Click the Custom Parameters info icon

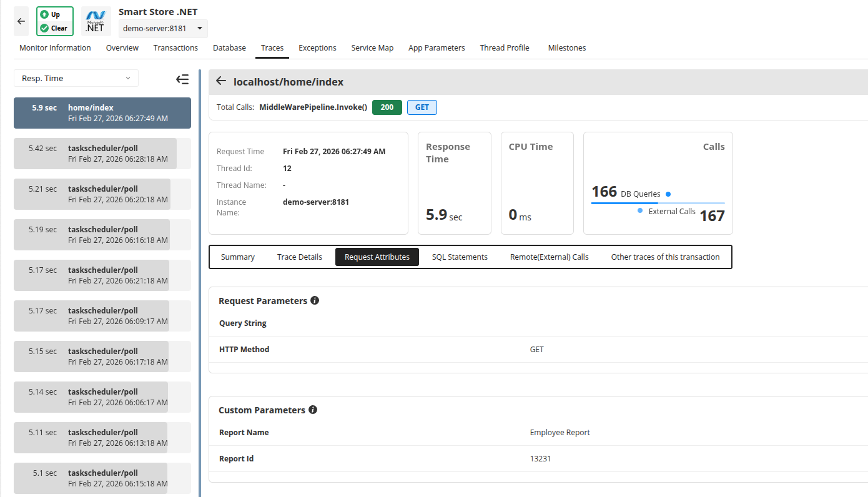pos(313,410)
